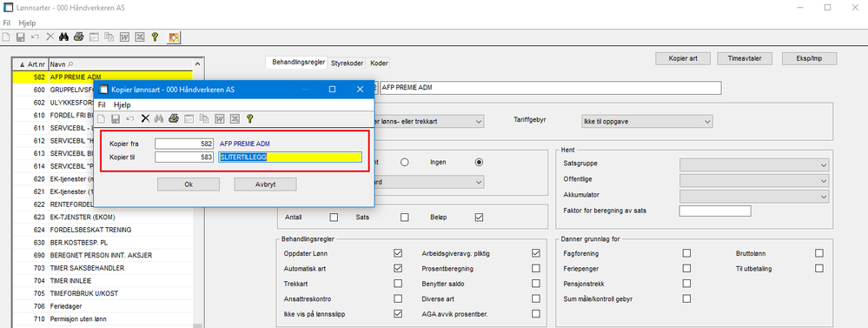Screen dimensions: 868x328
Task: Open the Fil menu in Lønnsarter window
Action: coord(7,23)
